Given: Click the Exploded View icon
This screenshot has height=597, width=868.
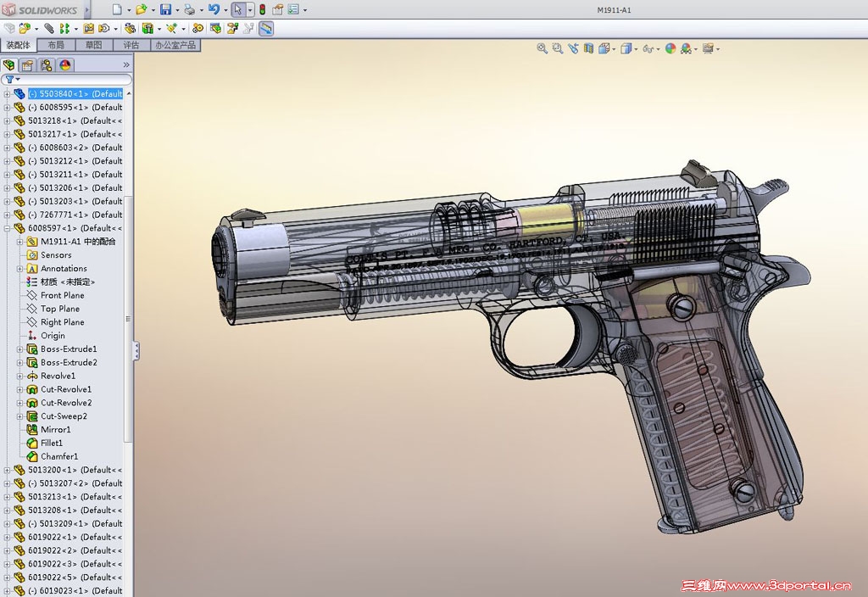Looking at the screenshot, I should (232, 28).
